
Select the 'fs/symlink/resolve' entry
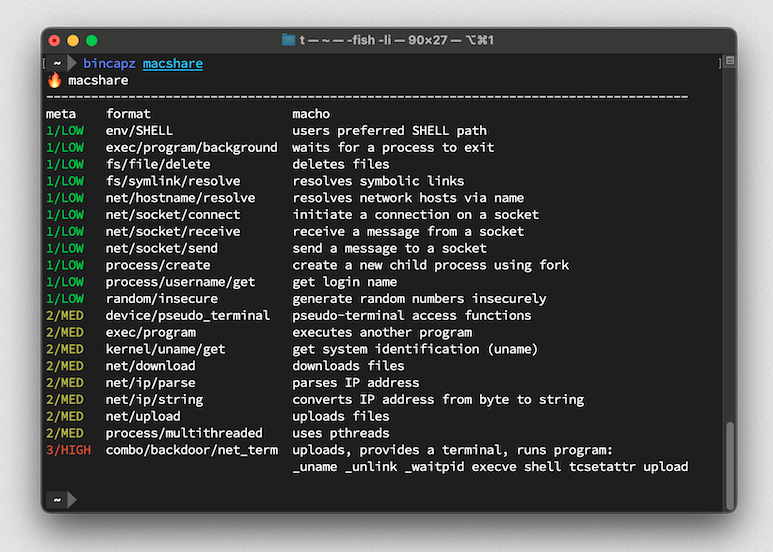[x=173, y=181]
